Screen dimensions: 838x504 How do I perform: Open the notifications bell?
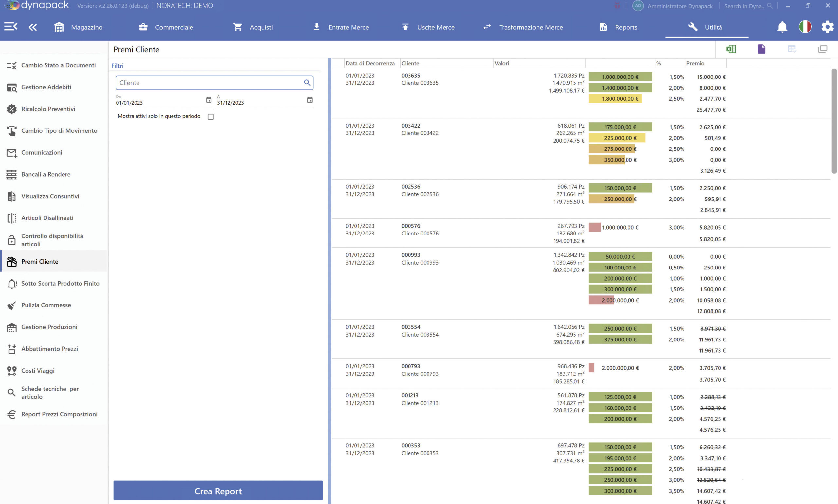tap(782, 27)
